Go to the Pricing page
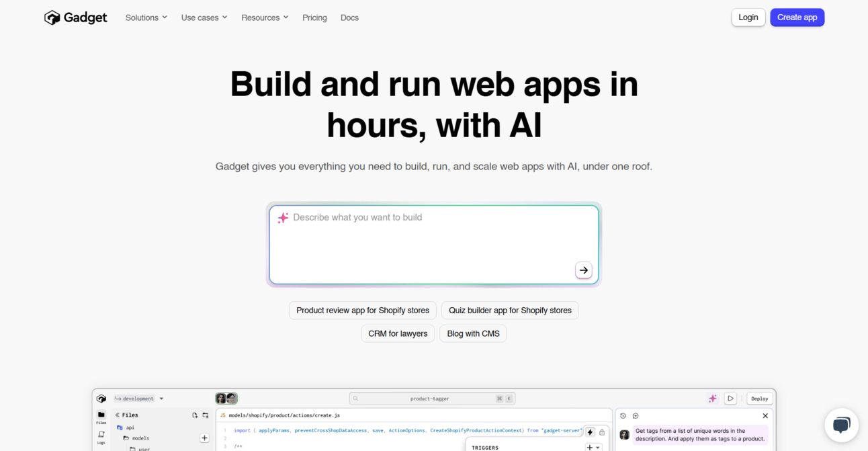The image size is (868, 451). point(314,17)
